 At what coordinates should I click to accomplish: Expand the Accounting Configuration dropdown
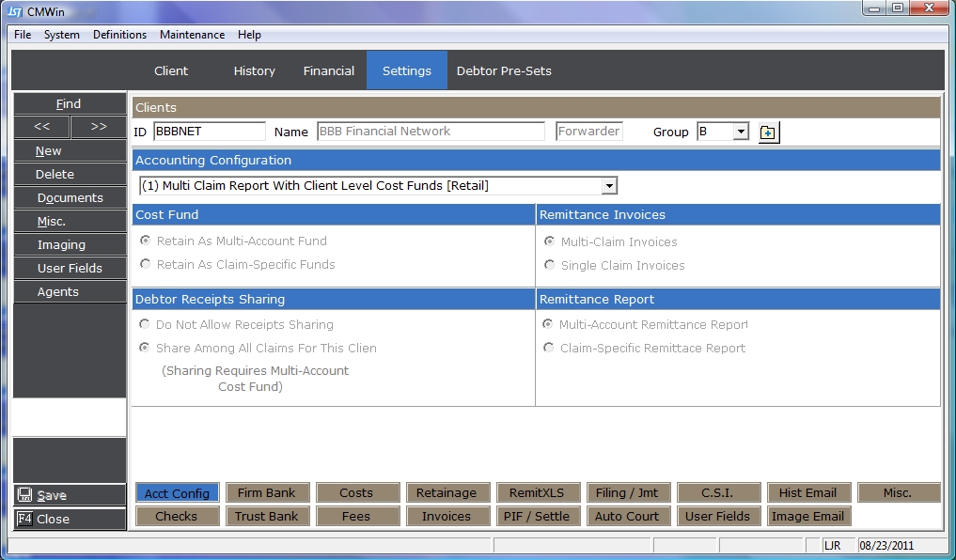click(x=609, y=186)
